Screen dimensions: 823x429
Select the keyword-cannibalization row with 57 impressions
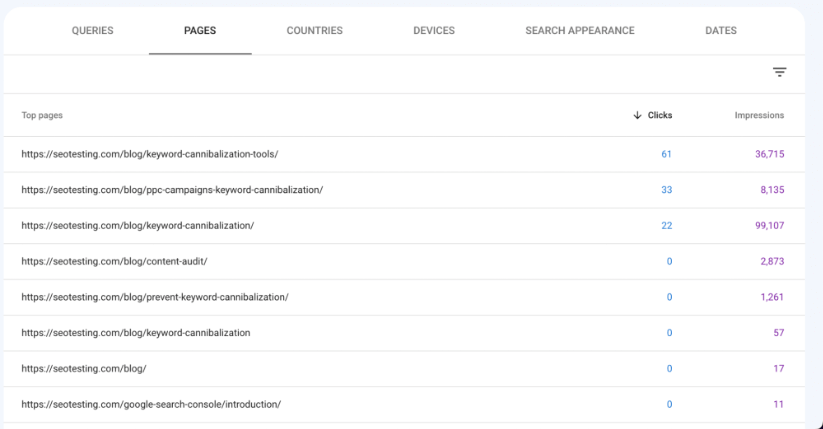tap(404, 332)
